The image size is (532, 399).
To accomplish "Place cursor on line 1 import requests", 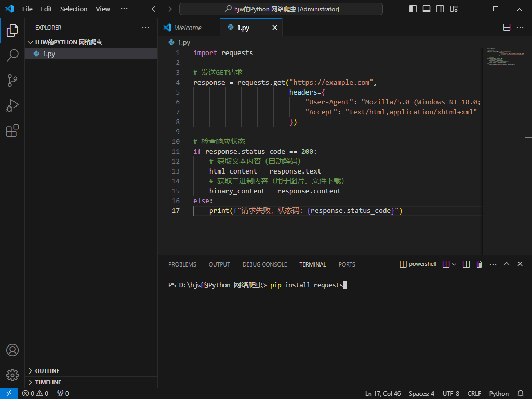I will pos(223,53).
